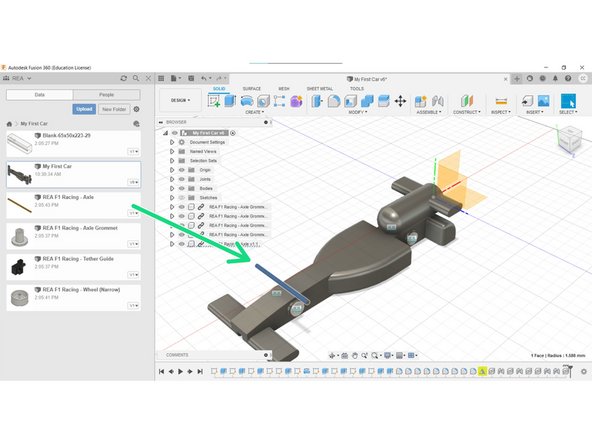Image resolution: width=592 pixels, height=444 pixels.
Task: Open the INSPECT menu dropdown
Action: pyautogui.click(x=501, y=112)
